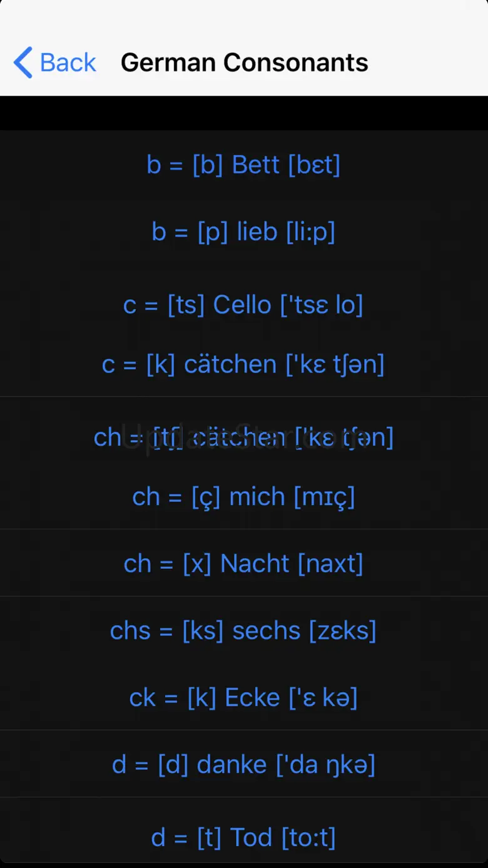Select the overlapped 'ch = [tʃ]' row
The height and width of the screenshot is (868, 488).
(x=243, y=437)
